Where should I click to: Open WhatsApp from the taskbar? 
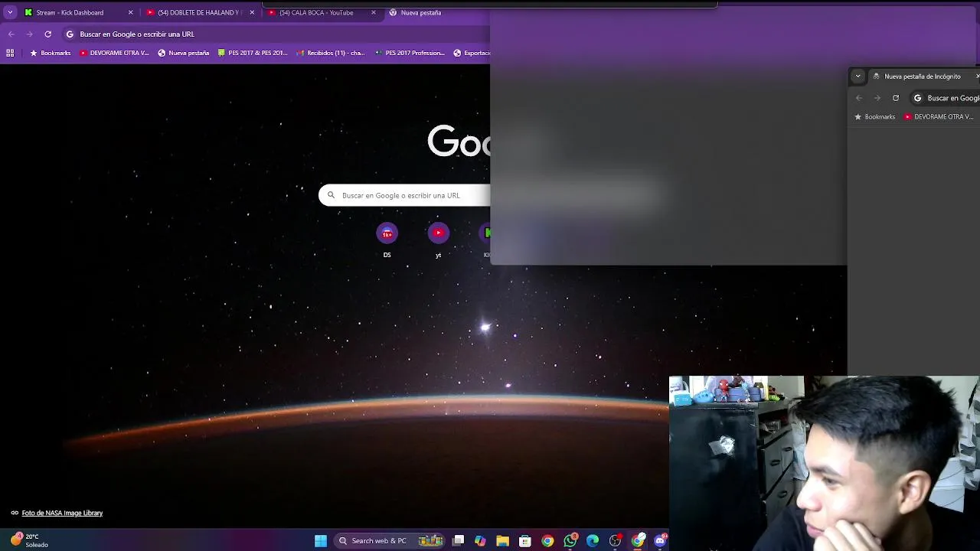(570, 541)
